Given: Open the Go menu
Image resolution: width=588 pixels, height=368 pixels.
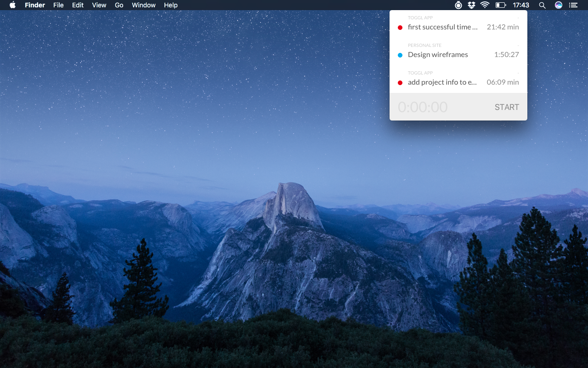Looking at the screenshot, I should click(119, 5).
